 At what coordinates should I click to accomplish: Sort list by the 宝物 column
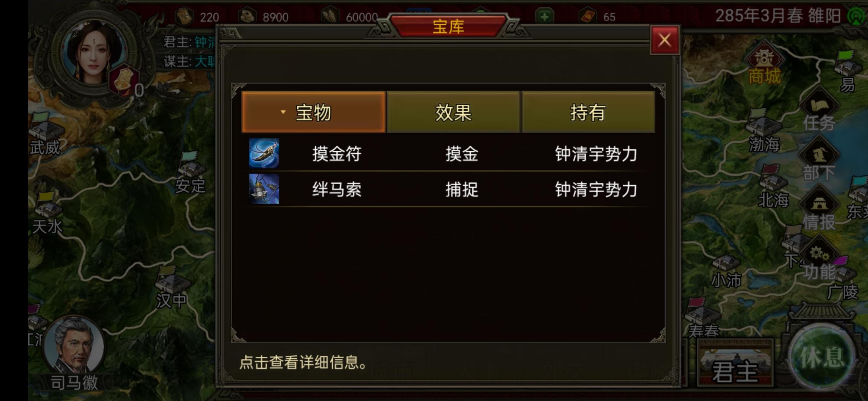click(x=313, y=112)
